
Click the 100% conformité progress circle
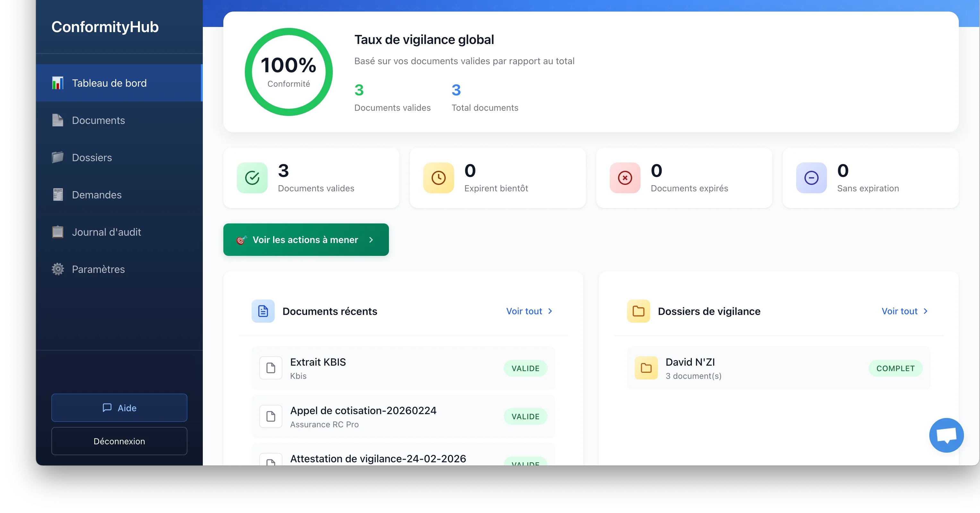(288, 72)
